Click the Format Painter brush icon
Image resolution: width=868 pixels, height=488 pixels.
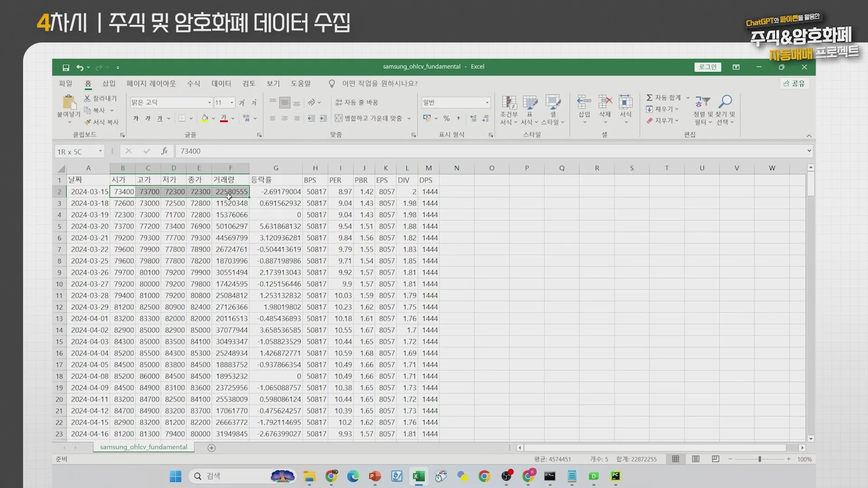pos(88,122)
